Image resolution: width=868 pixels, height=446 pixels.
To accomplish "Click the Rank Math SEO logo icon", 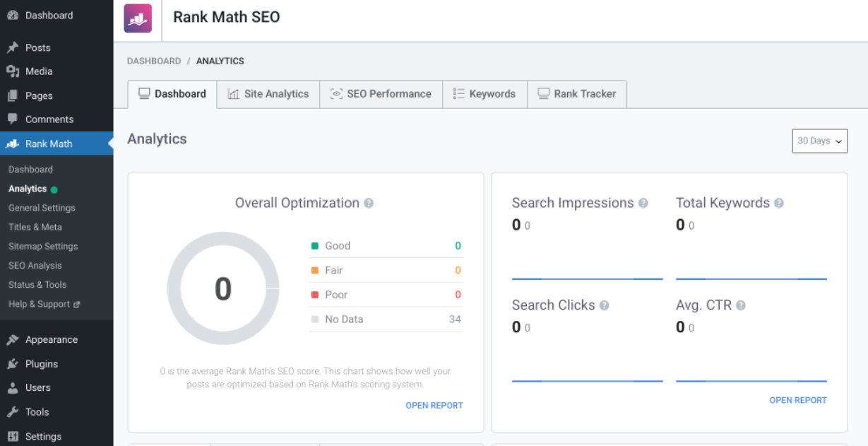I will [x=138, y=18].
